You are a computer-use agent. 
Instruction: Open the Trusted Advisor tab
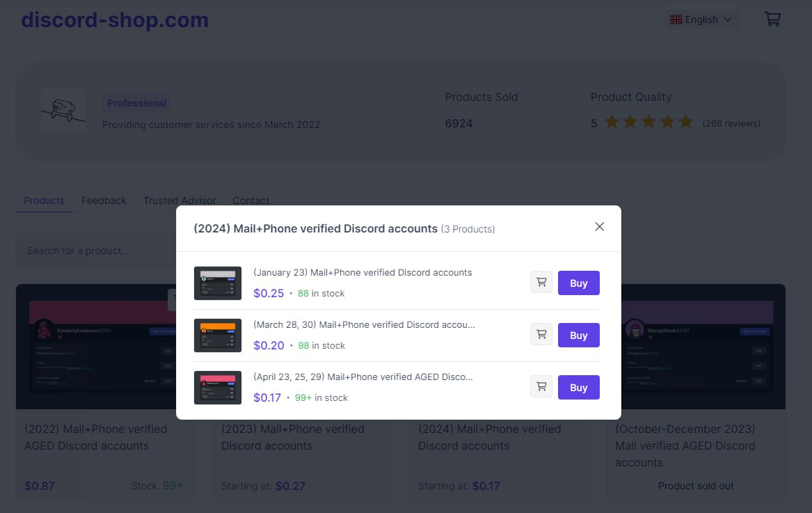pyautogui.click(x=180, y=200)
